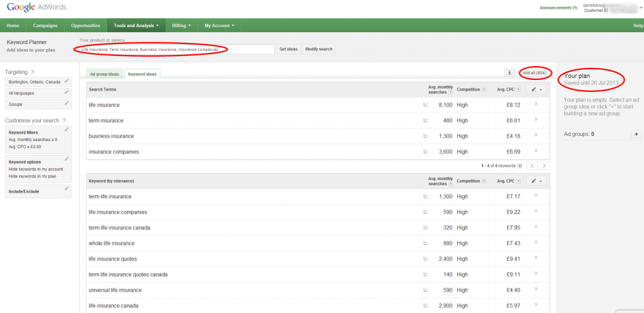Select term life insurance quotes canada keyword
Screen dimensions: 644x313
(x=128, y=275)
